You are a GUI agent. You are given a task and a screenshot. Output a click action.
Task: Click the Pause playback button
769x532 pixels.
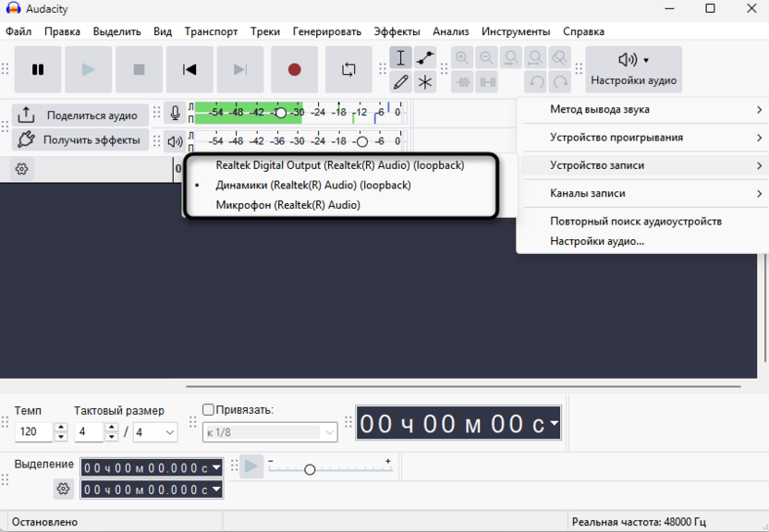coord(37,69)
